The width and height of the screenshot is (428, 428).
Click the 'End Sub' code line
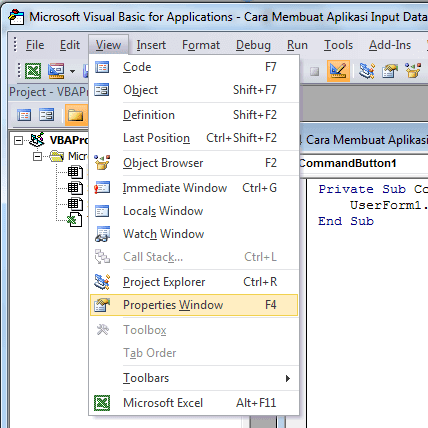[x=346, y=221]
